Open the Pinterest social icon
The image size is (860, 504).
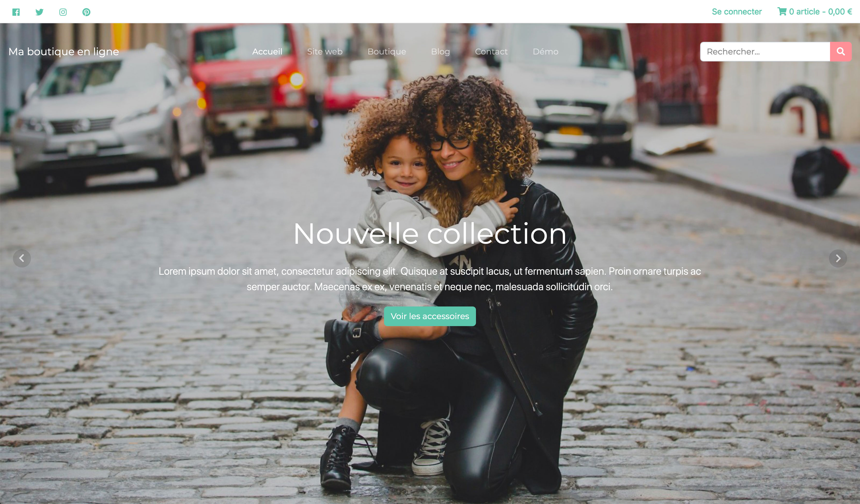tap(86, 12)
